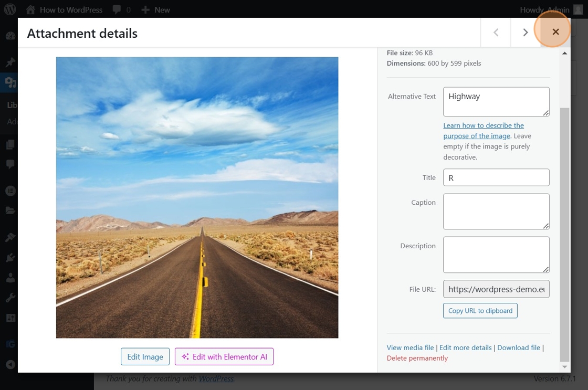
Task: Open the Edit more details link
Action: [465, 347]
